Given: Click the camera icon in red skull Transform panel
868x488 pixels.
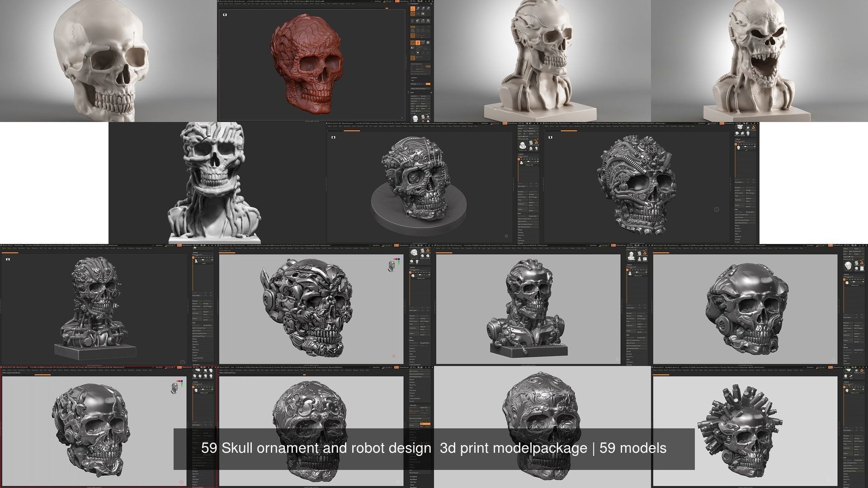Looking at the screenshot, I should tap(423, 14).
